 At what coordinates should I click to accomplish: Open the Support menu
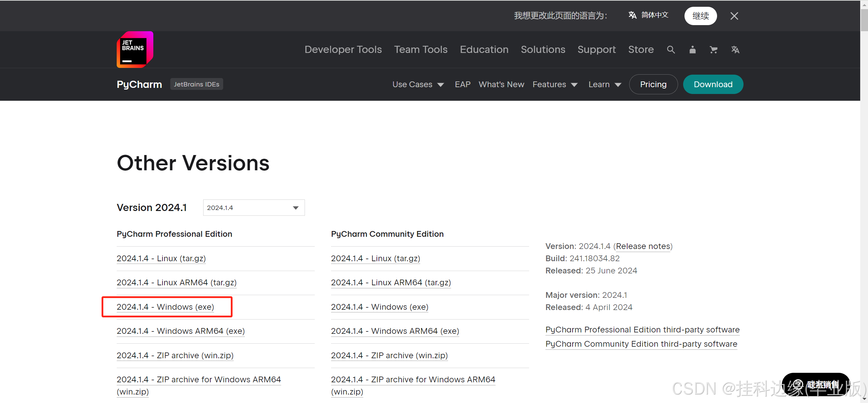click(x=597, y=50)
